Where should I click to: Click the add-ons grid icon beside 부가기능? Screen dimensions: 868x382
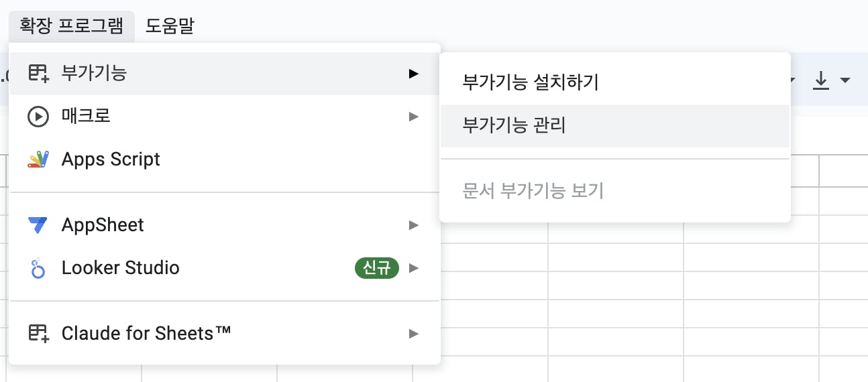coord(38,73)
